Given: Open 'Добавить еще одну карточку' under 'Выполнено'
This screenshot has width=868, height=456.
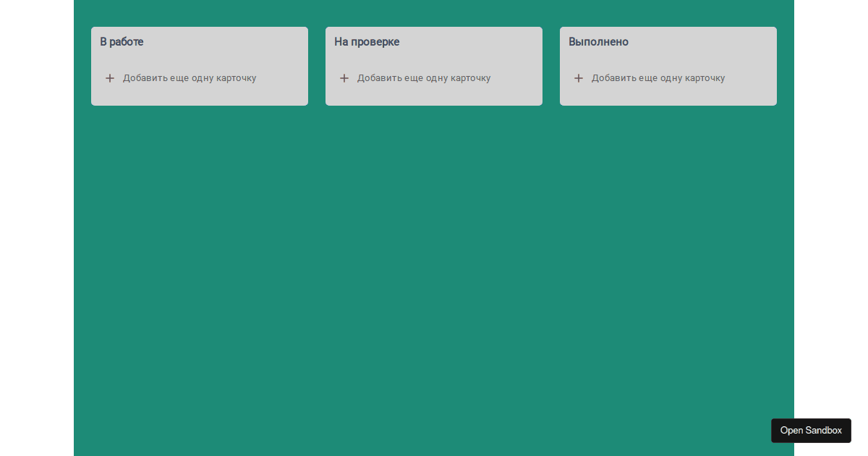Looking at the screenshot, I should coord(658,77).
